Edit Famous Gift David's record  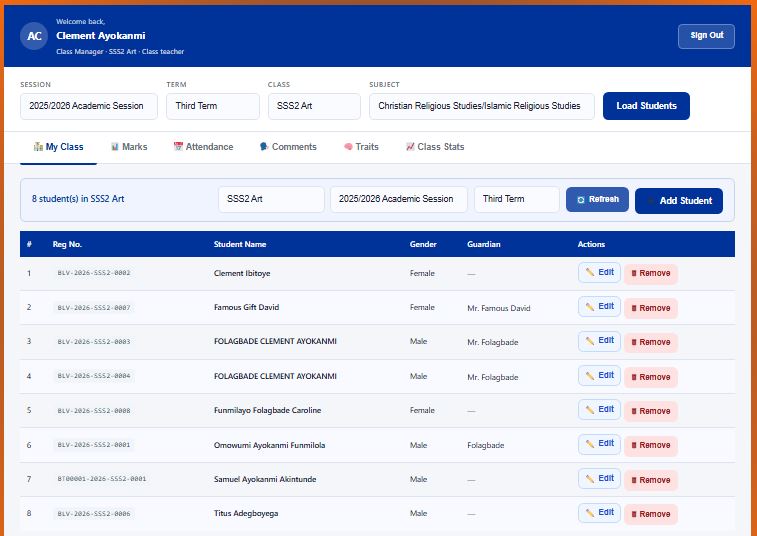point(599,307)
